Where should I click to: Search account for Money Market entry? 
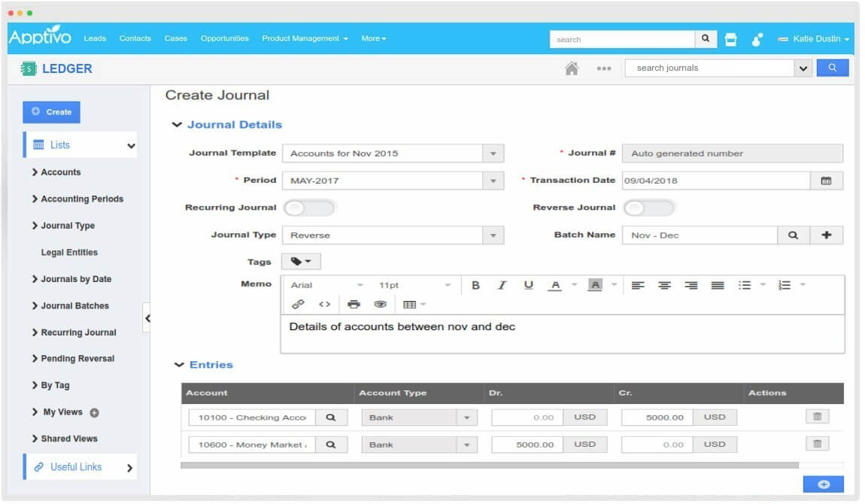(x=330, y=445)
